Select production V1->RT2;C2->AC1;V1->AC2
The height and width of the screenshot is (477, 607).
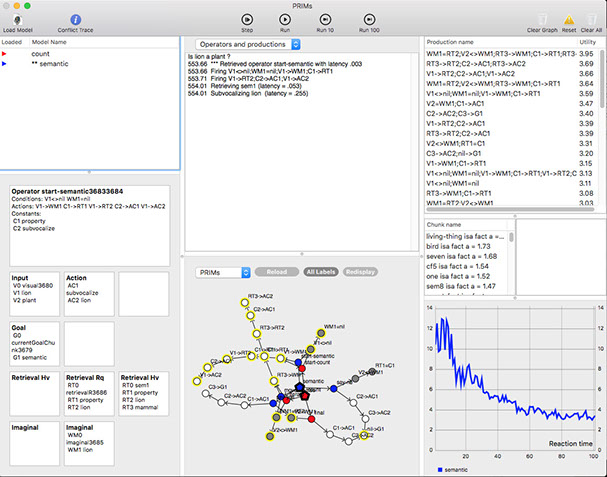coord(512,74)
